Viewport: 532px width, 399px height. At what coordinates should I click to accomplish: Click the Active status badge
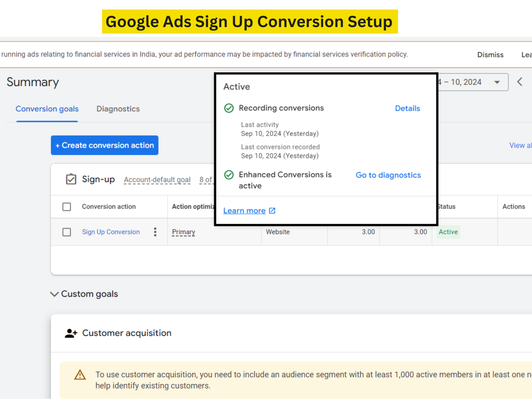point(448,232)
